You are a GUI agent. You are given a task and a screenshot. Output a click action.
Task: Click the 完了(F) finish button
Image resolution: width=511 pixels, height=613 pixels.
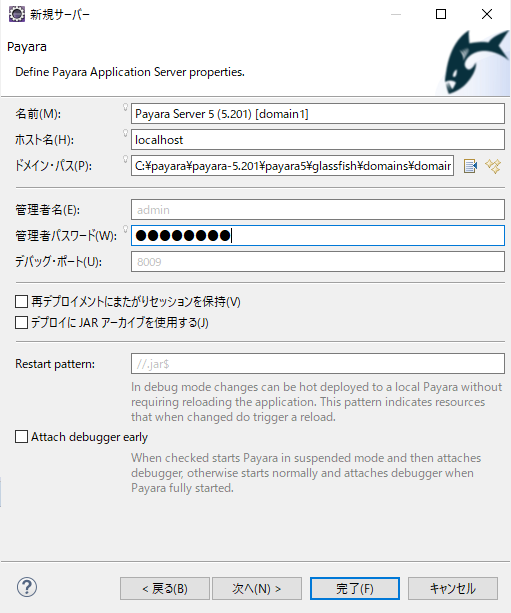tap(355, 588)
